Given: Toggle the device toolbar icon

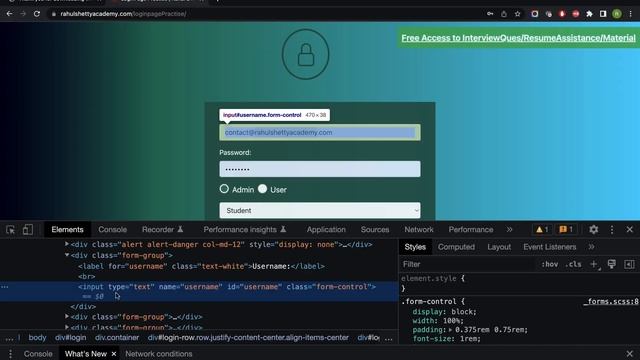Looking at the screenshot, I should [28, 230].
